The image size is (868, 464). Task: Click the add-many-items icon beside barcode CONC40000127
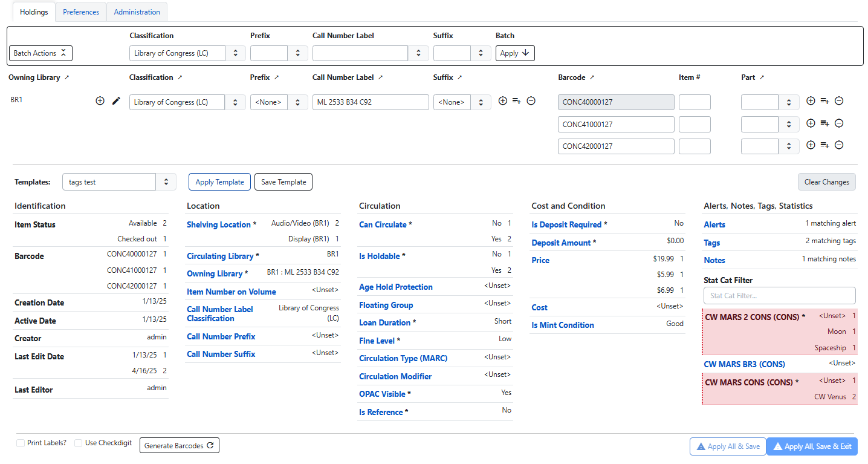(x=824, y=101)
